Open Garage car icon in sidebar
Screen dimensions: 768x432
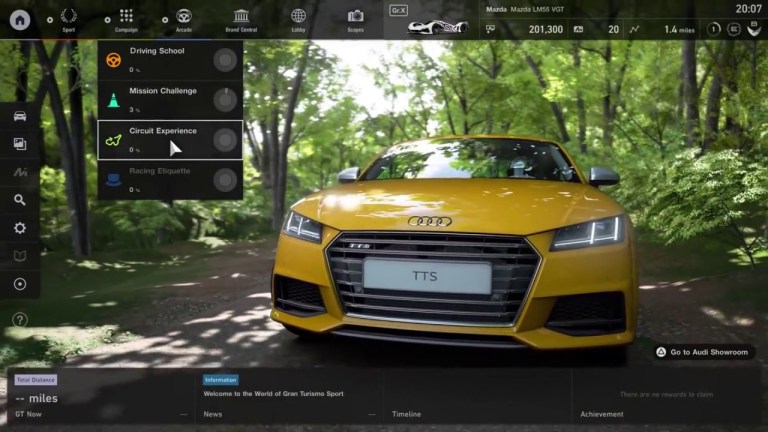pos(20,116)
